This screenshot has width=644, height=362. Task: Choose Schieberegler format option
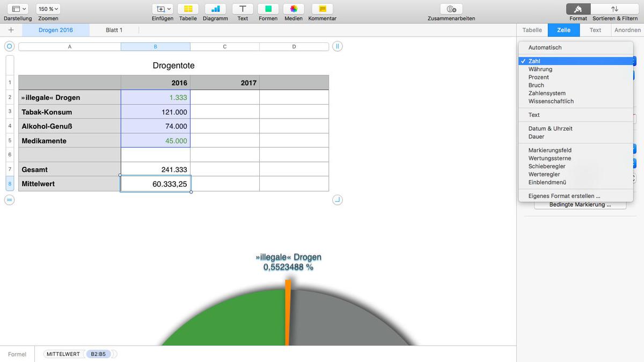(576, 167)
